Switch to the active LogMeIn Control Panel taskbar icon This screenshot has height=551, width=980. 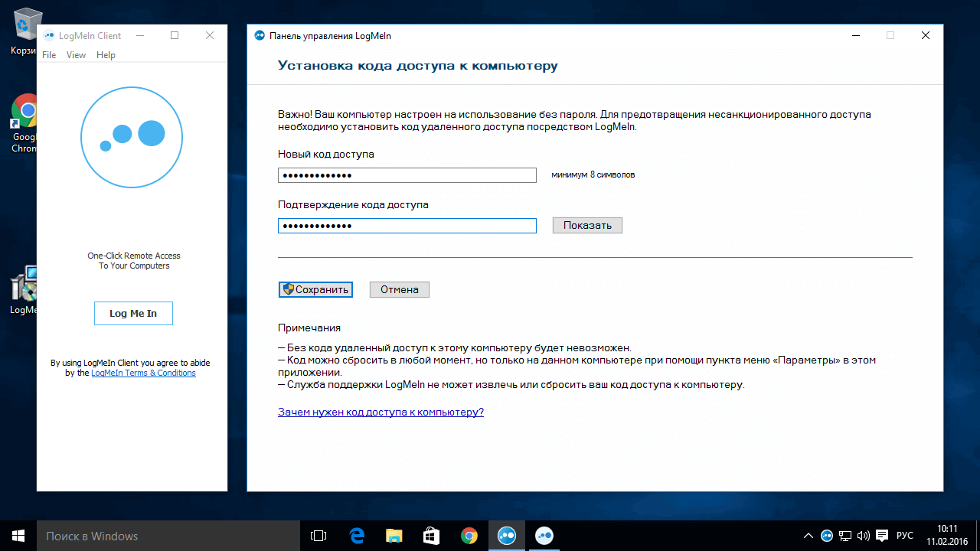pos(506,536)
